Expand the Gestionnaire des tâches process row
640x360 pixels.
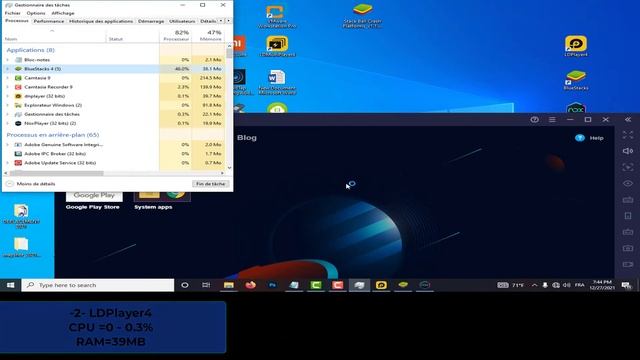click(x=7, y=114)
